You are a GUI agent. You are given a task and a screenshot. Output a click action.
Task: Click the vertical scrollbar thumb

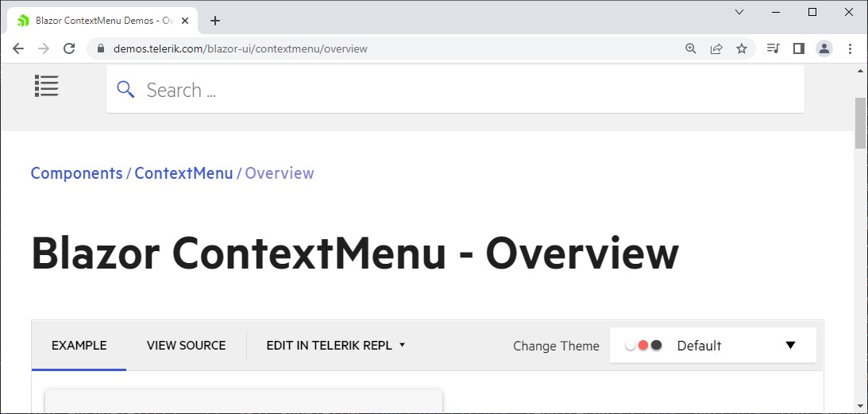click(x=860, y=123)
